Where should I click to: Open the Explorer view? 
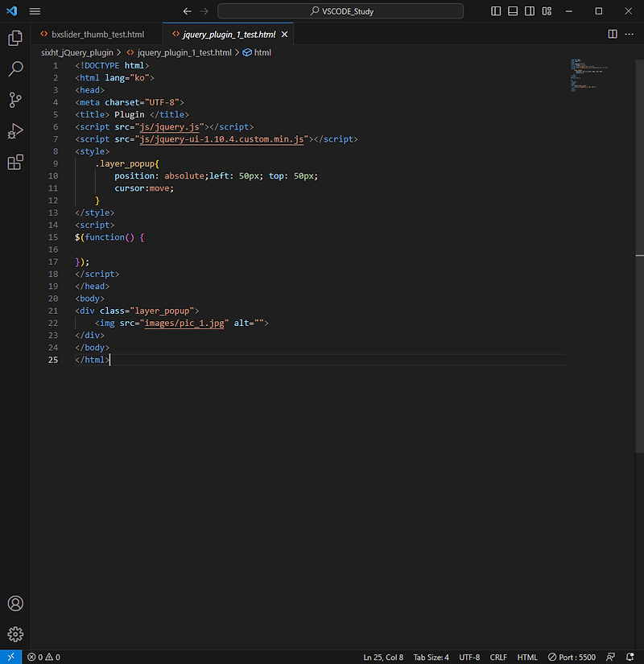(15, 38)
